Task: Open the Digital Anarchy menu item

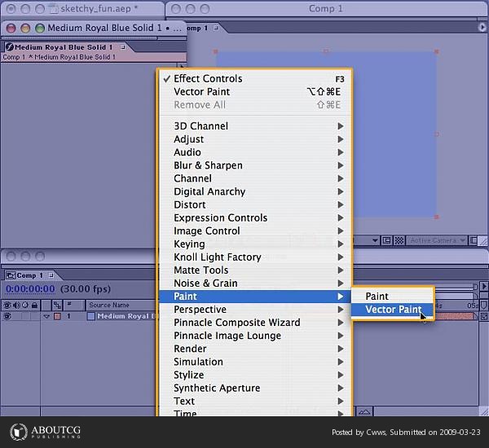Action: pyautogui.click(x=255, y=191)
